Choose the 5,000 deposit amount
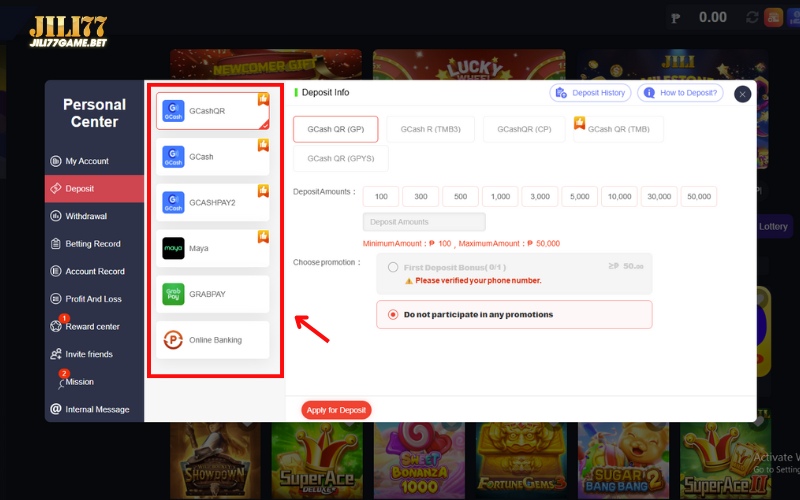 [580, 196]
